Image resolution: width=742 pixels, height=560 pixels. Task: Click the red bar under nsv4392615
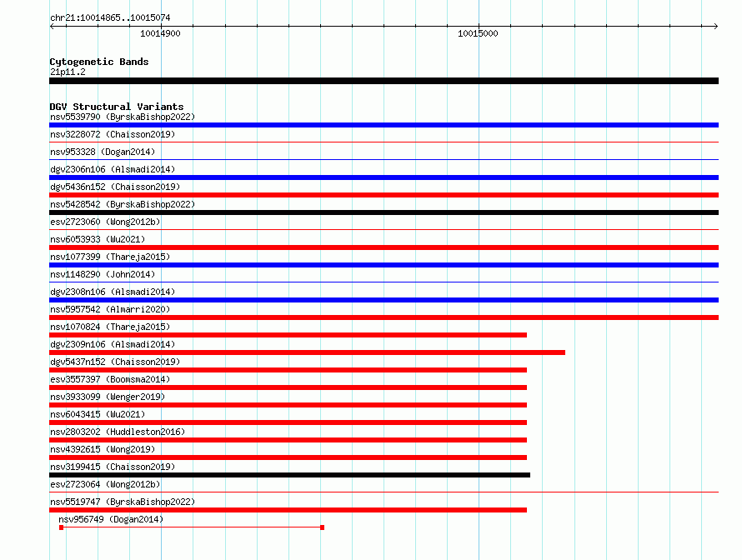(288, 457)
